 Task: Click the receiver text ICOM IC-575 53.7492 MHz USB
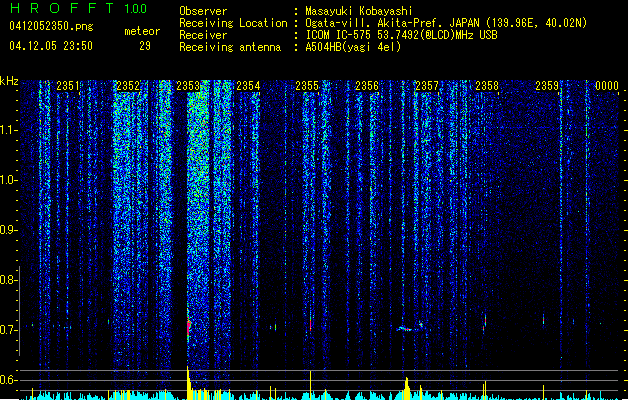(401, 35)
